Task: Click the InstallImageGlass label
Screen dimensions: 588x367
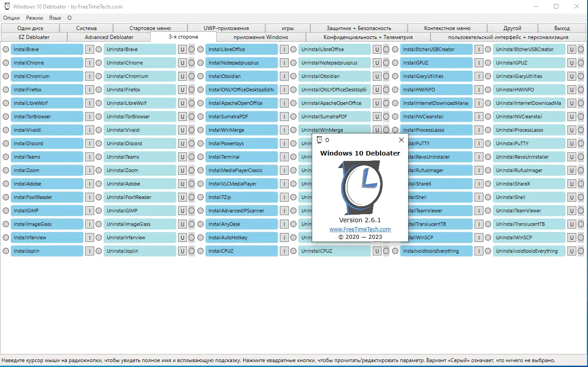Action: click(47, 224)
